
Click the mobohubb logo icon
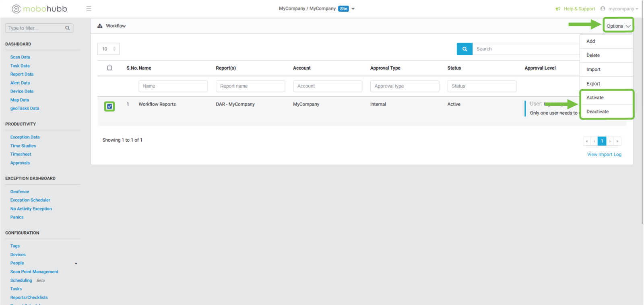pos(16,9)
